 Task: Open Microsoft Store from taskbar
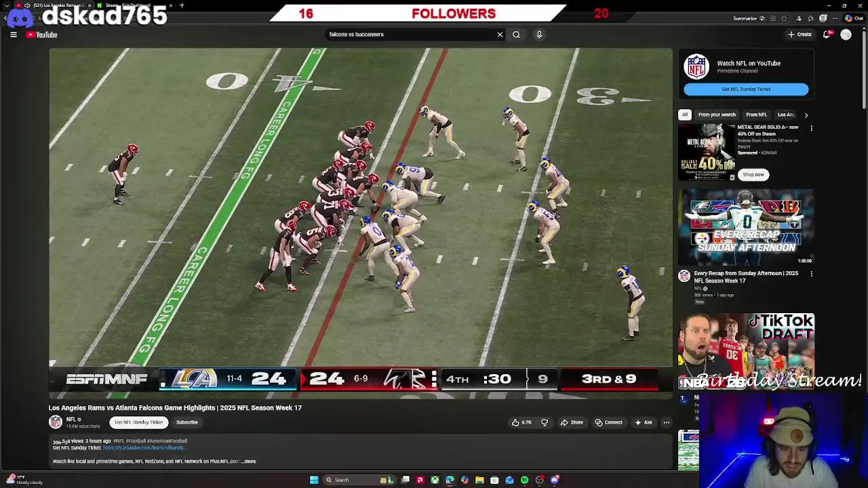coord(494,480)
